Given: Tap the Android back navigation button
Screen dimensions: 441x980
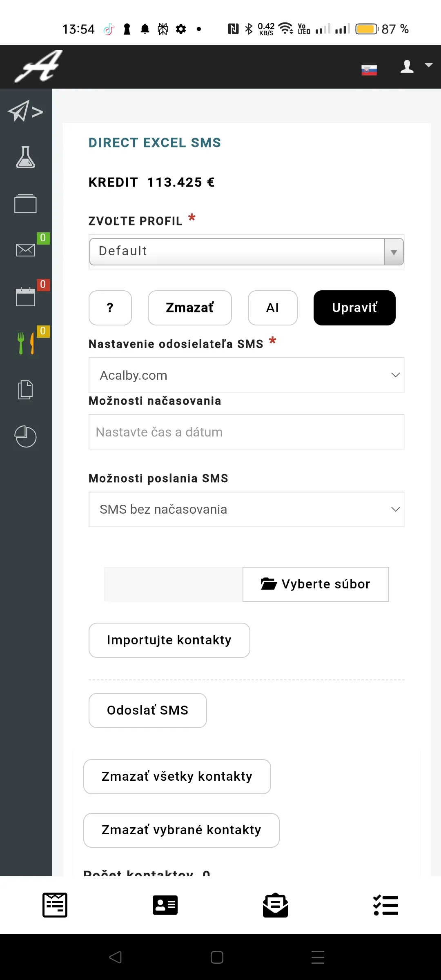Looking at the screenshot, I should [116, 957].
